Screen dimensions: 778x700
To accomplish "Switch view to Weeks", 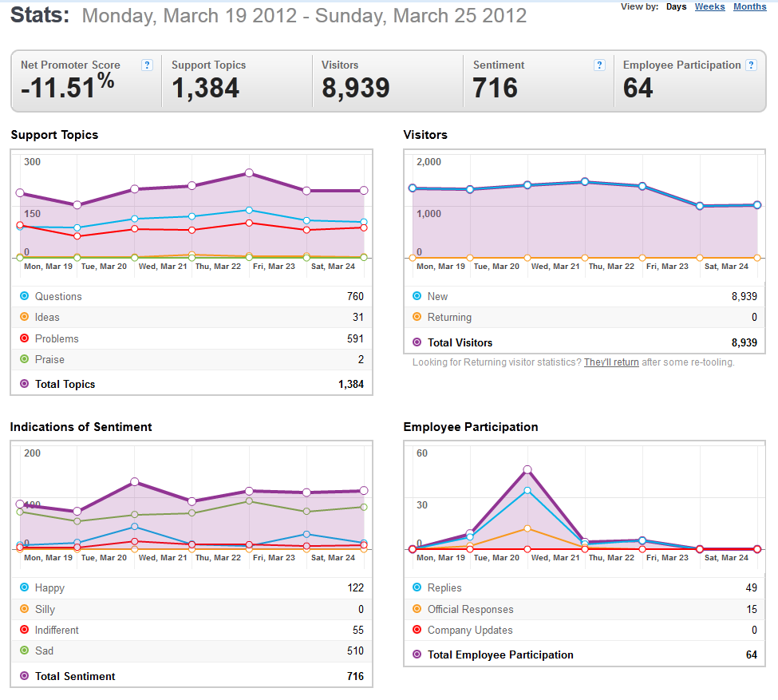I will click(x=709, y=6).
